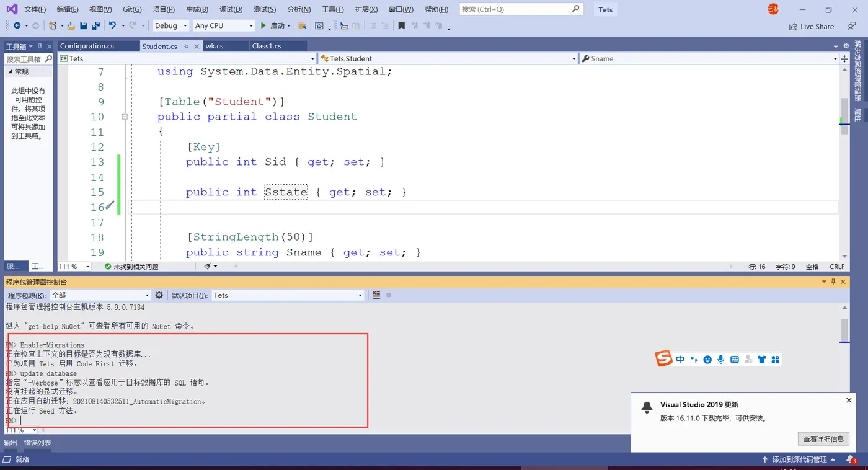Click the notification bell in status bar
Viewport: 868px width, 470px height.
[x=851, y=459]
